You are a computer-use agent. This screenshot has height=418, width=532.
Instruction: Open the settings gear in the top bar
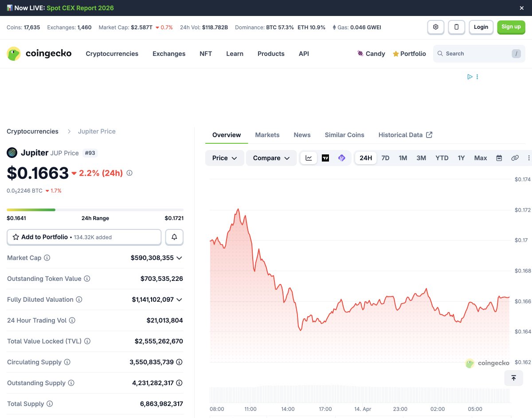click(435, 27)
